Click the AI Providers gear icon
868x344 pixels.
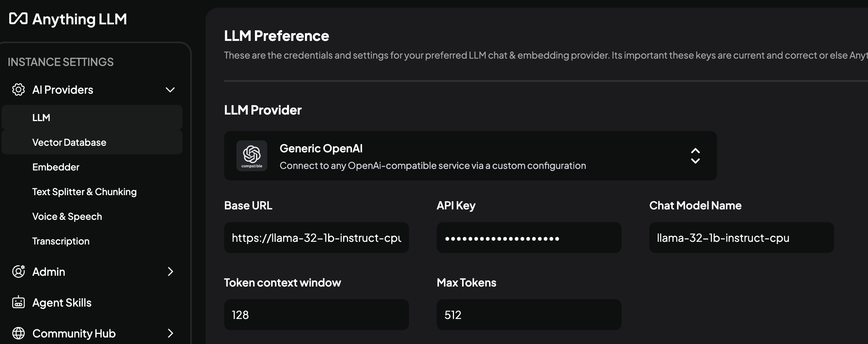point(18,89)
